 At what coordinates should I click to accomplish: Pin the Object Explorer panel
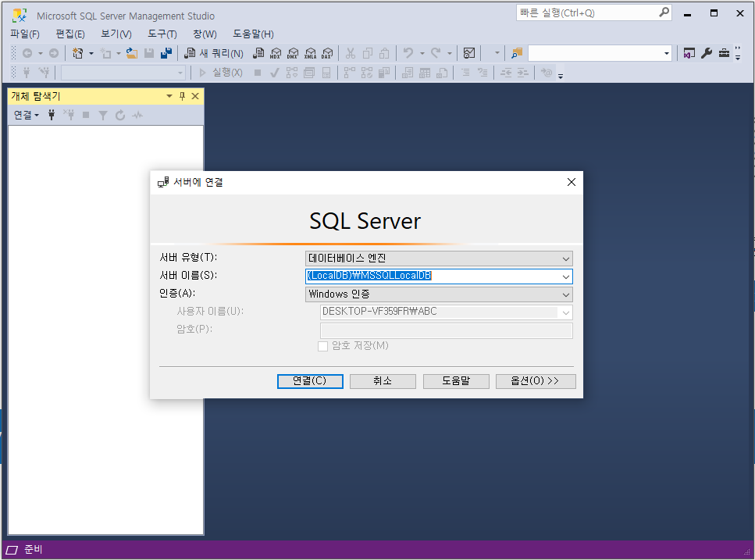point(182,96)
